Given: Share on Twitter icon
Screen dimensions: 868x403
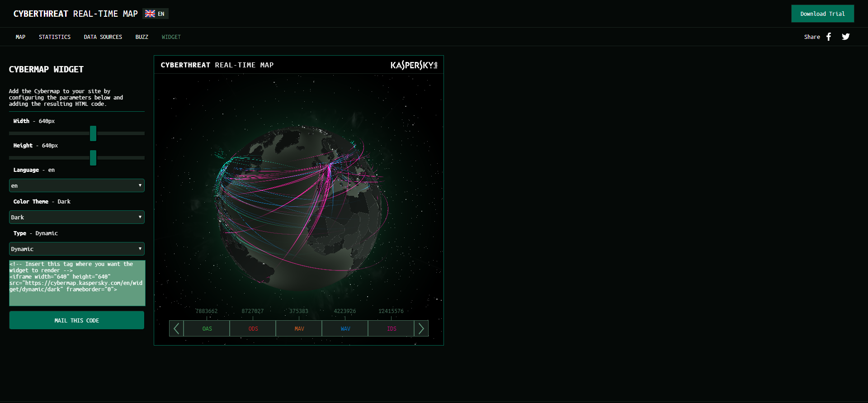Looking at the screenshot, I should tap(846, 37).
